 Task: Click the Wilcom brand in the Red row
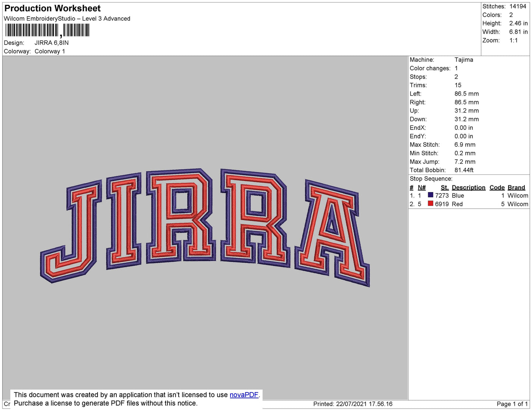tap(518, 204)
